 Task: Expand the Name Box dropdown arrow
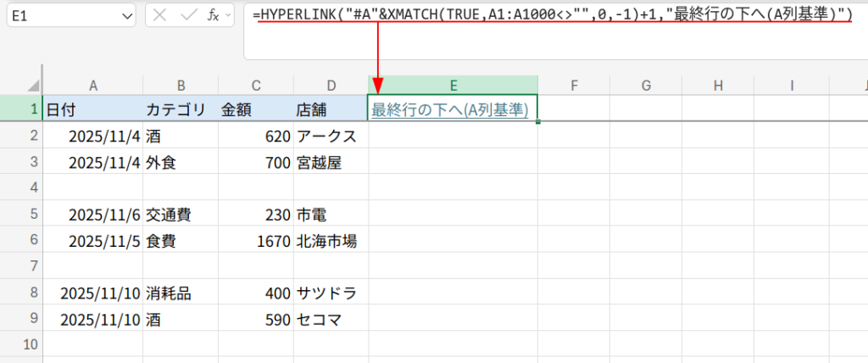[127, 15]
